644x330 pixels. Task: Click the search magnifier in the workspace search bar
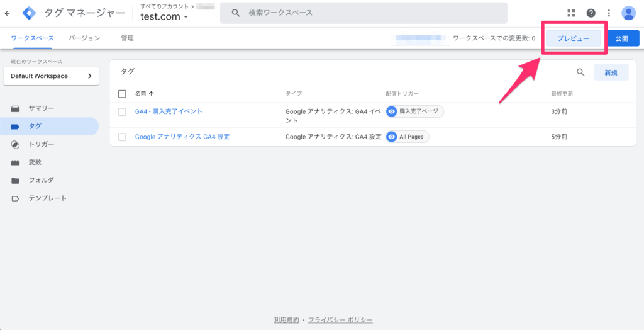(x=236, y=13)
